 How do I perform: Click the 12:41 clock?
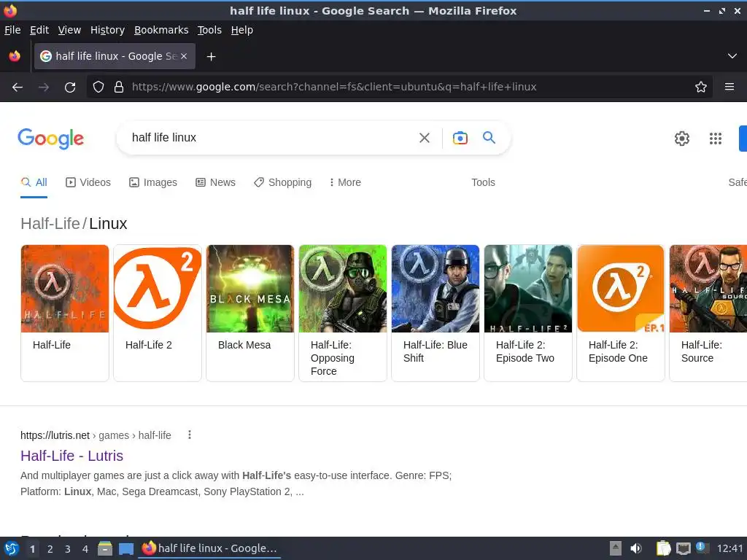(729, 548)
